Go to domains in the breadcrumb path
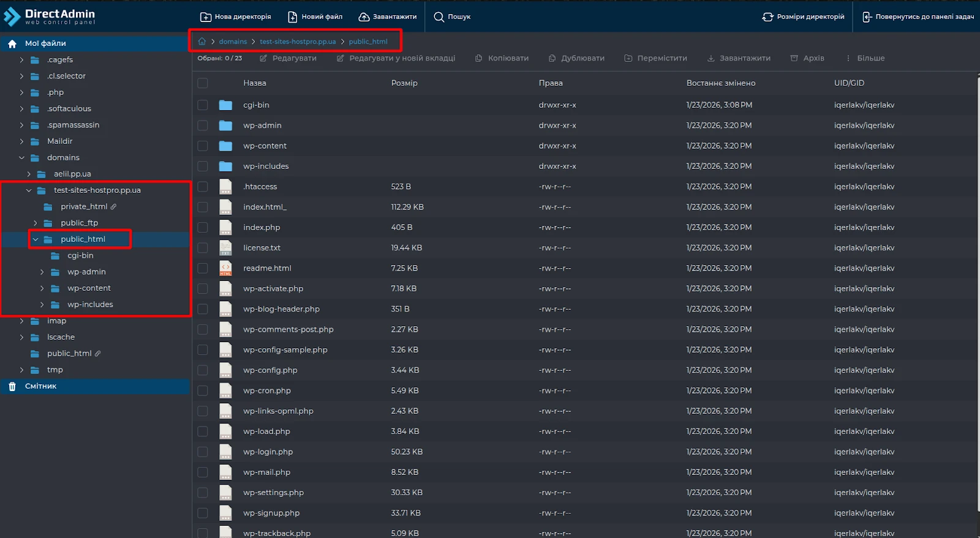This screenshot has height=538, width=980. coord(233,42)
